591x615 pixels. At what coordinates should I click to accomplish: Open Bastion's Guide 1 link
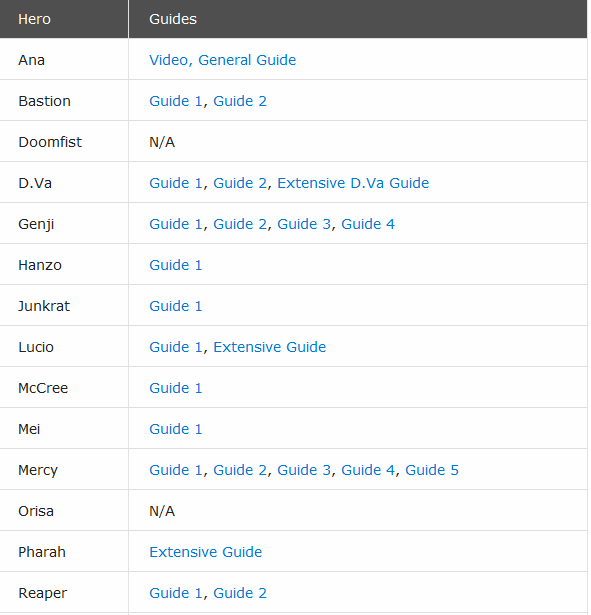pos(176,101)
